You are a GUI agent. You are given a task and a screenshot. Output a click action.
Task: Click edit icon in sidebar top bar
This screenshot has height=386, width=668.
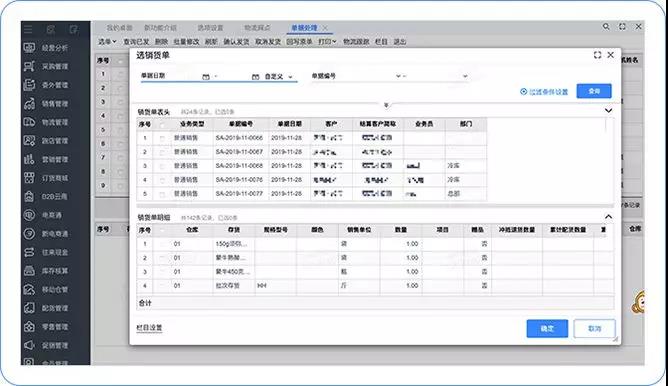73,29
